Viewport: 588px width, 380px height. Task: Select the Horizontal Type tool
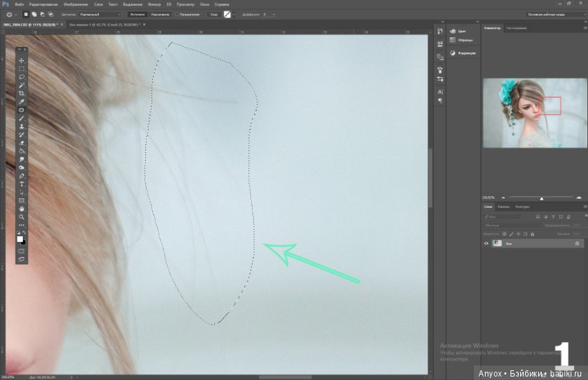pyautogui.click(x=21, y=184)
